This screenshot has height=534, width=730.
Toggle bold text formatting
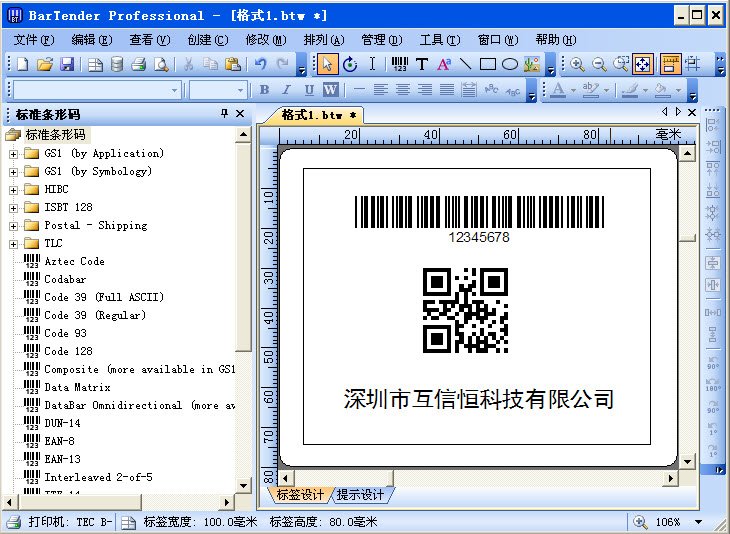coord(265,90)
